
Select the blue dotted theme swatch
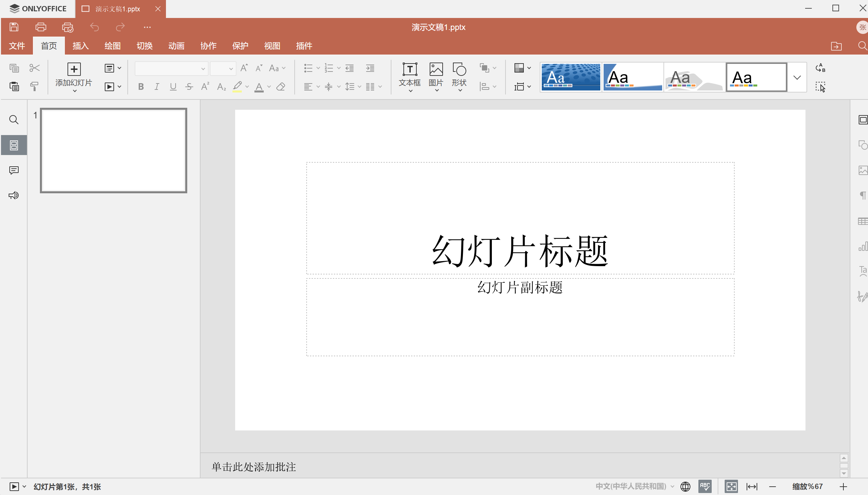tap(571, 77)
